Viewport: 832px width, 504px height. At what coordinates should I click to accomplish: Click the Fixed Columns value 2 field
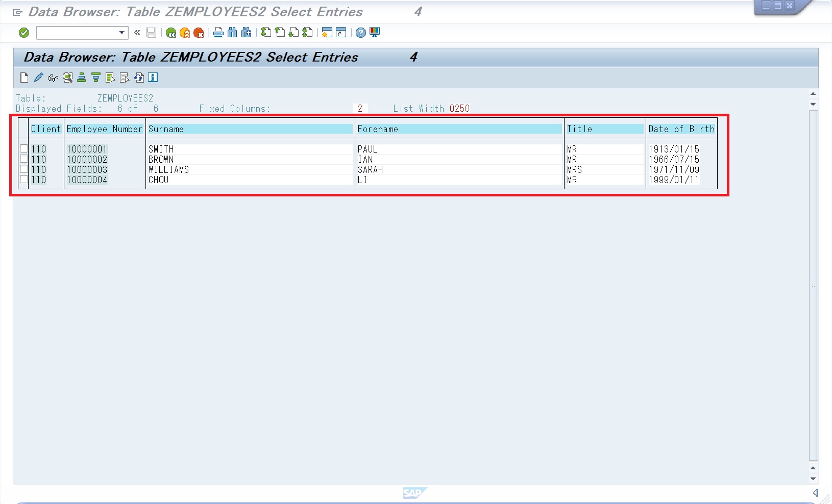pos(360,109)
